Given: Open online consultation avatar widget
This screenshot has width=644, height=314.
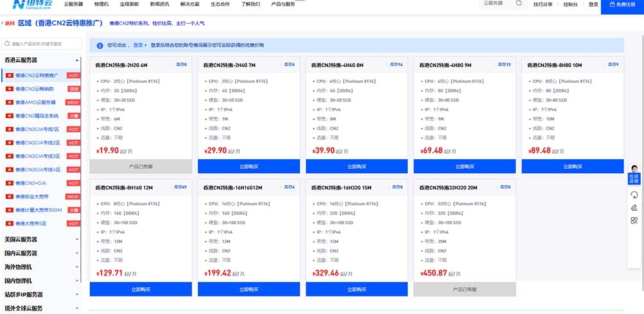Looking at the screenshot, I should point(634,174).
